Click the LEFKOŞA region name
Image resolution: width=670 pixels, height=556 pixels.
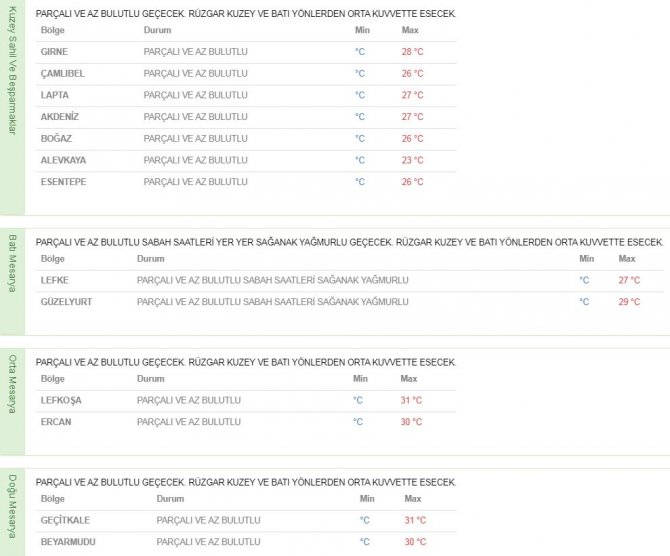coord(61,400)
